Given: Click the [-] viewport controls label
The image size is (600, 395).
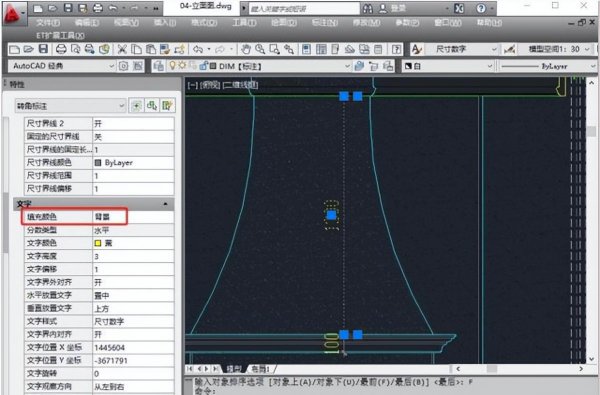Looking at the screenshot, I should (192, 85).
